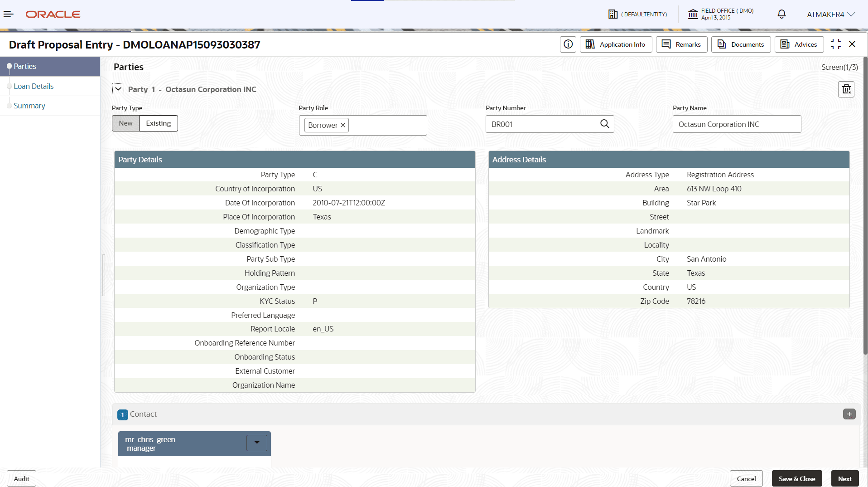Click the Date Of Incorporation value

pyautogui.click(x=349, y=203)
